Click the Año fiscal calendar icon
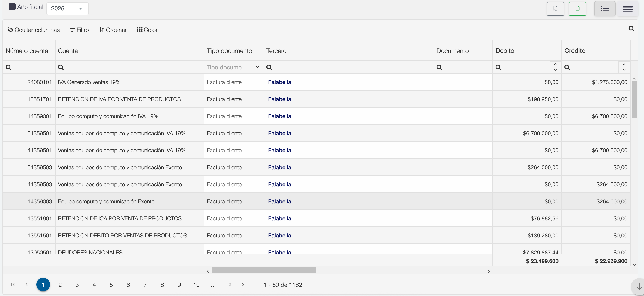644x296 pixels. (x=12, y=7)
